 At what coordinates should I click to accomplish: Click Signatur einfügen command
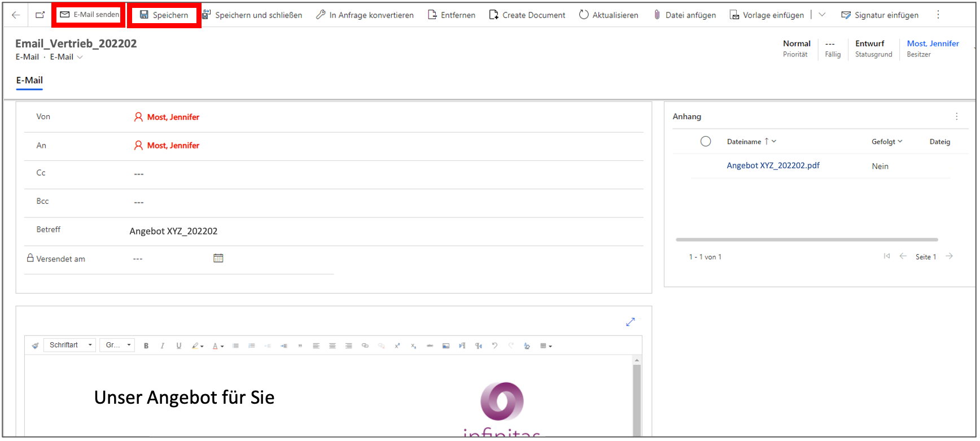880,15
